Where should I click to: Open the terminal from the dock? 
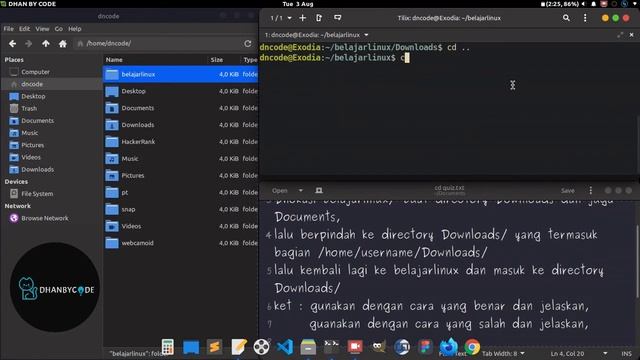click(x=331, y=347)
